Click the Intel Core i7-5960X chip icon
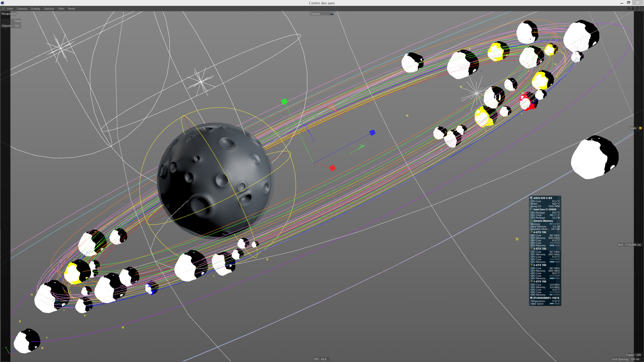Viewport: 644px width, 362px height. click(x=531, y=209)
